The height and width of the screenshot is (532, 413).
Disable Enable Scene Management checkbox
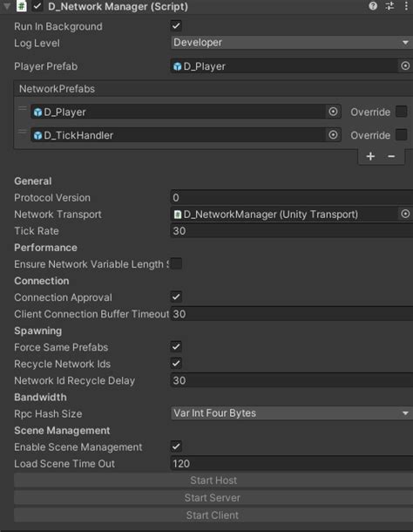tap(176, 447)
